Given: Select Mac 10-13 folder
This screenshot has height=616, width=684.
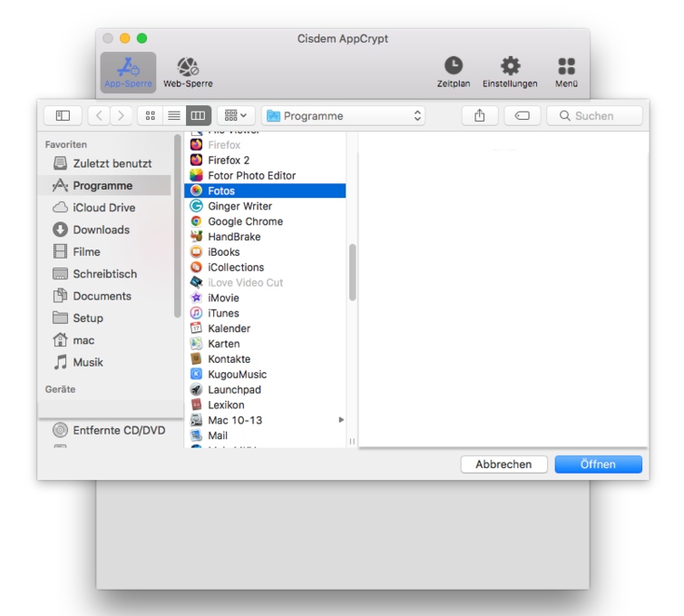Looking at the screenshot, I should [265, 420].
